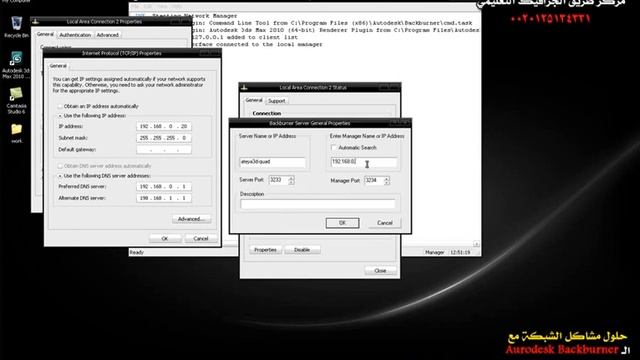Select General tab in TCP/IP Properties
Screen dimensions: 640x360
(58, 66)
